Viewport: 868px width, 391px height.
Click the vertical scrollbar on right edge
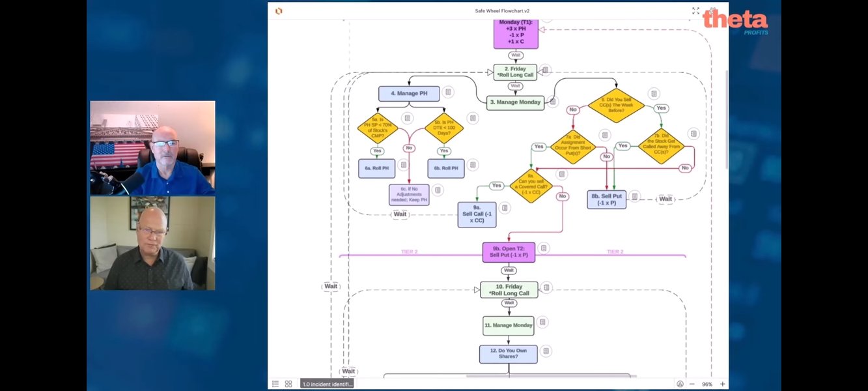coord(726,117)
